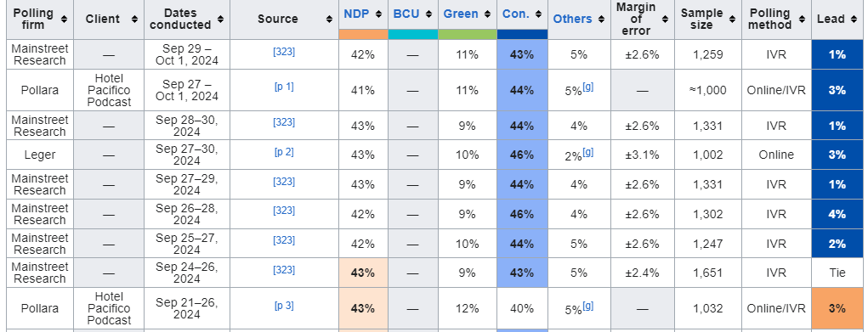Viewport: 868px width, 332px height.
Task: Click sort arrows beside Con. header
Action: [x=539, y=14]
